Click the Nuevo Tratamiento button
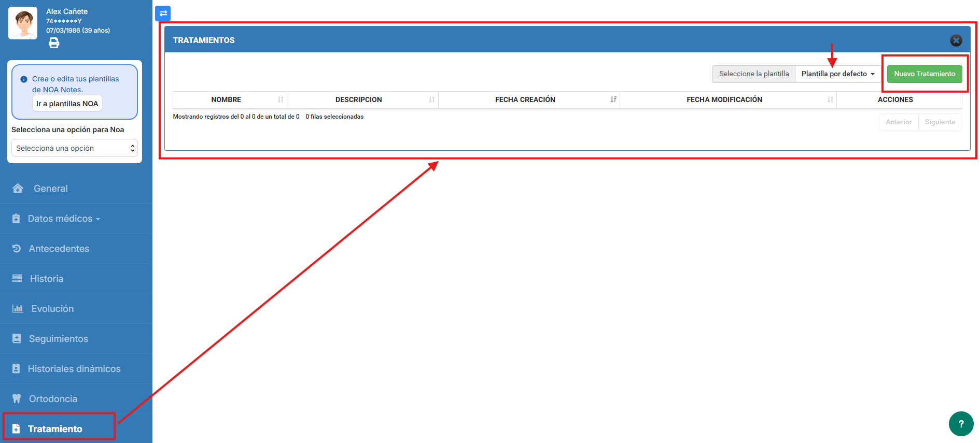Screen dimensions: 980x443 click(x=924, y=74)
